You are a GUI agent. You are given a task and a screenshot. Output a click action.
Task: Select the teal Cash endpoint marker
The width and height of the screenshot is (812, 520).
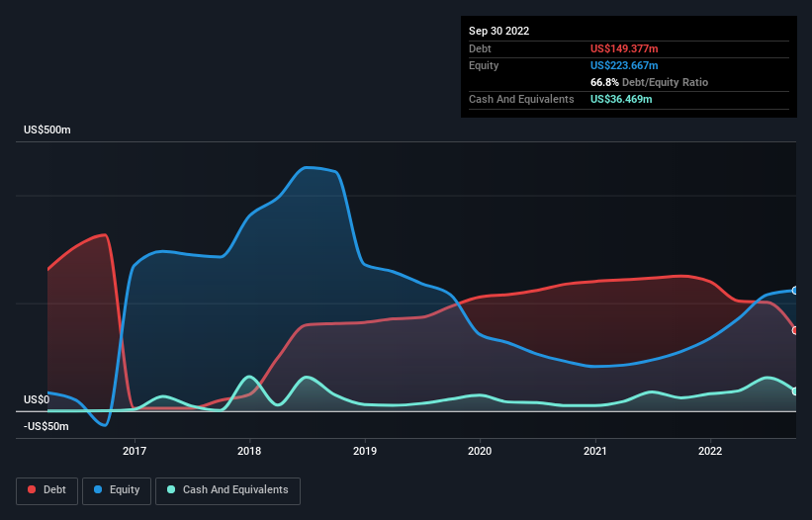(x=795, y=391)
